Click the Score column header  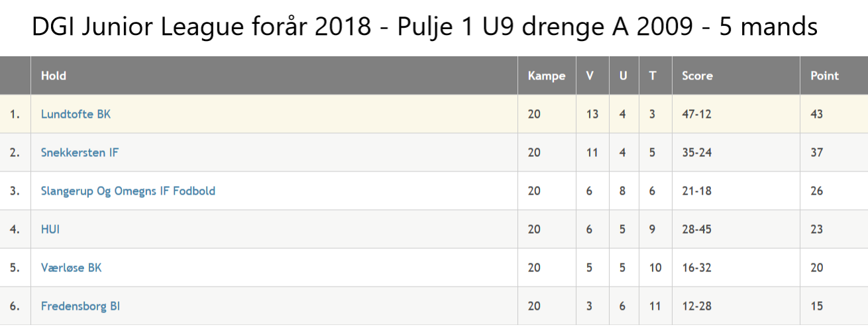(697, 75)
